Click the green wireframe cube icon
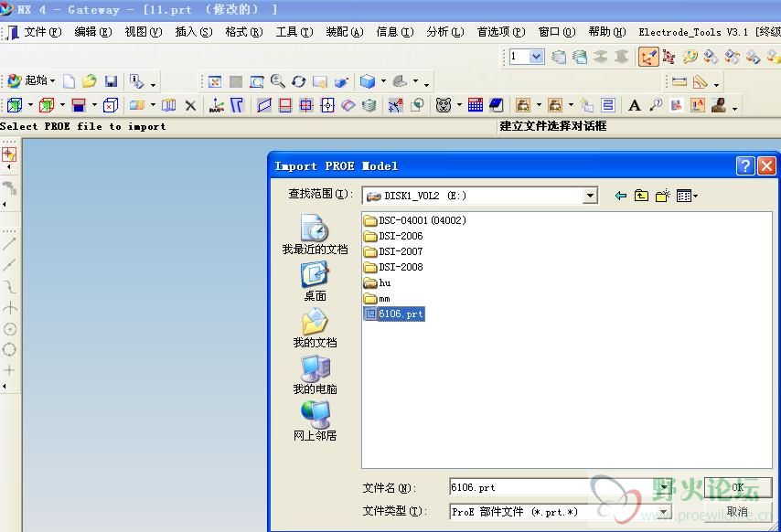 pos(15,105)
